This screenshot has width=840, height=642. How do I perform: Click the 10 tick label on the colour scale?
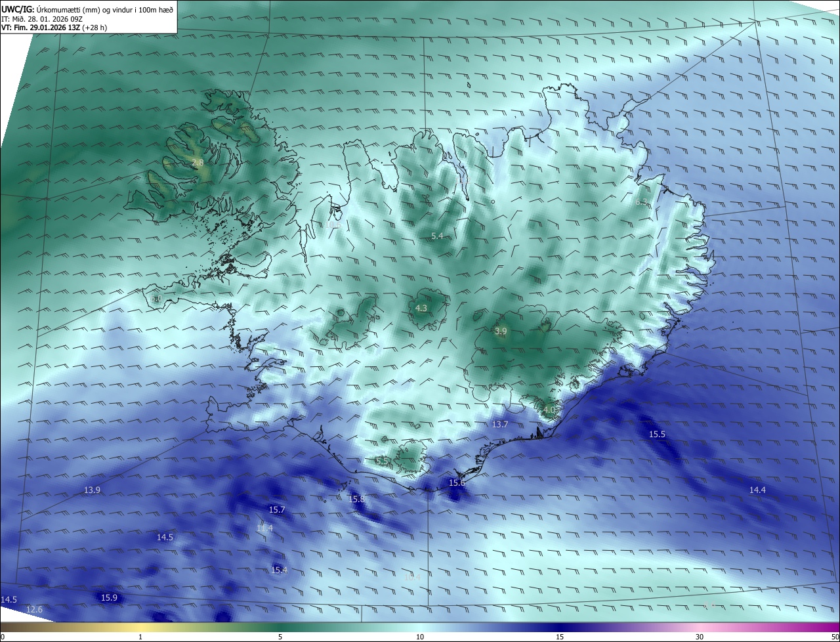coord(420,637)
